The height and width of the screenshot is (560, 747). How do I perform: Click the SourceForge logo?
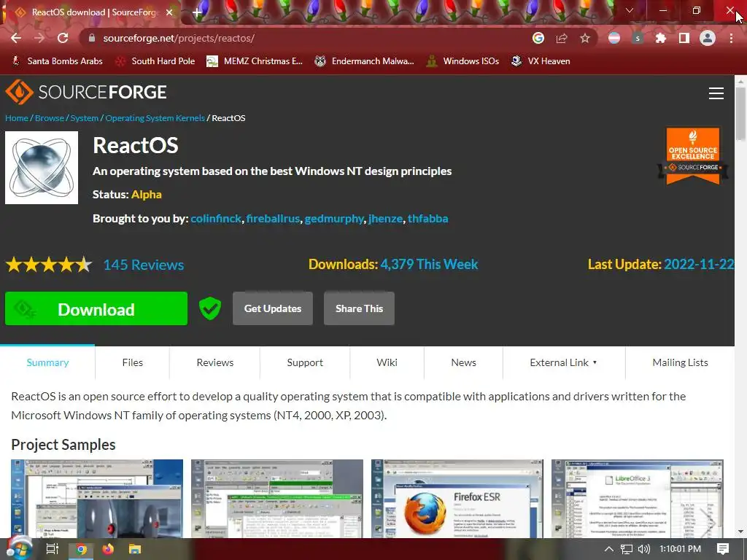click(x=86, y=92)
